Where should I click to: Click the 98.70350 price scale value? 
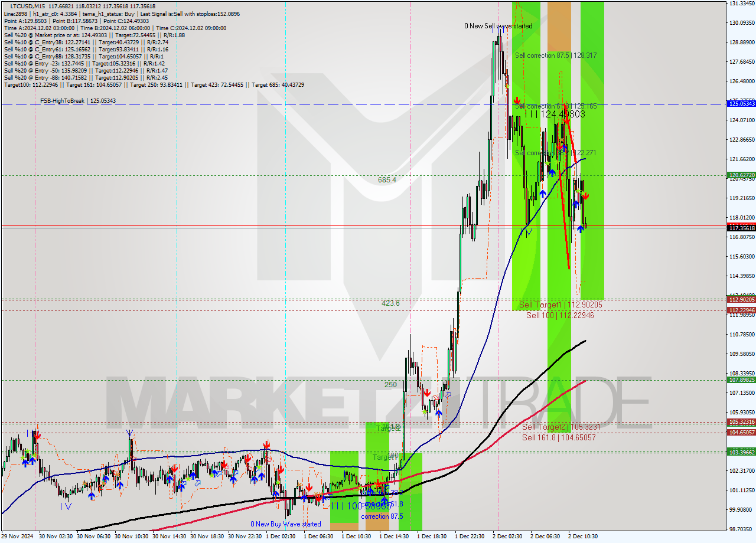(741, 529)
